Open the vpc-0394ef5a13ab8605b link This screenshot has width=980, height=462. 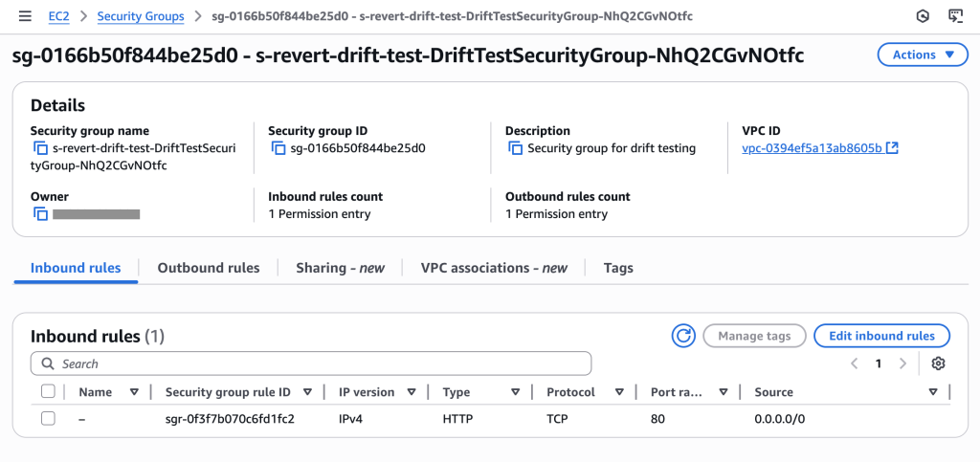coord(812,148)
